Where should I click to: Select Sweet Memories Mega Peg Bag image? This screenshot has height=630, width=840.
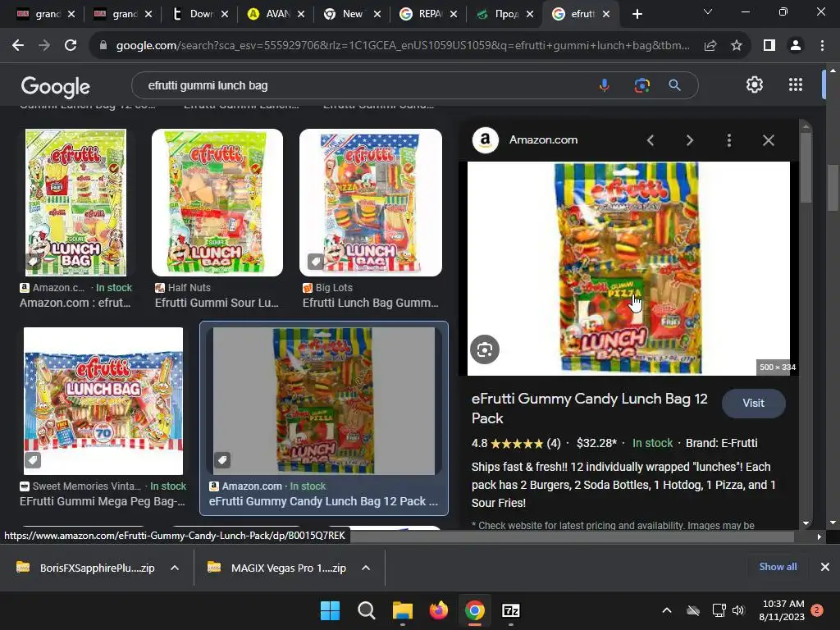(x=103, y=400)
